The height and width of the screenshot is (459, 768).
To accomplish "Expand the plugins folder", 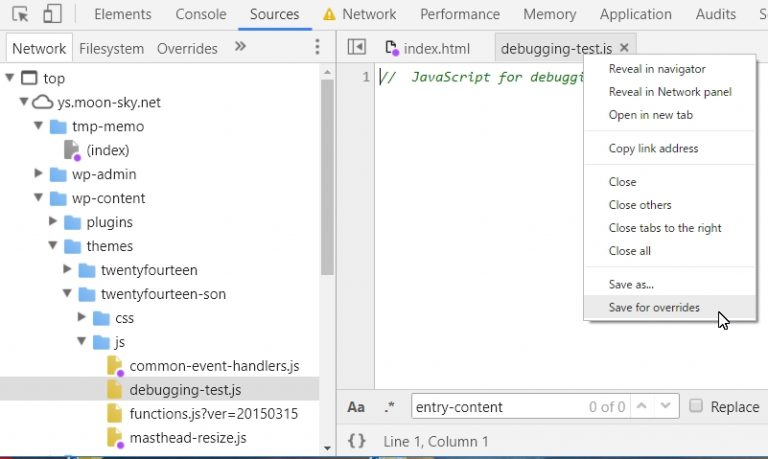I will [52, 221].
